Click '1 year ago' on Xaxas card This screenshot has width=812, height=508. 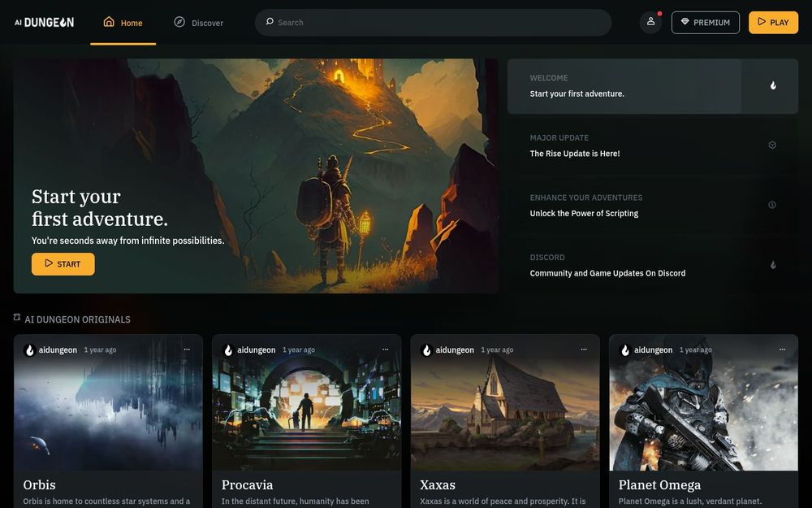[497, 350]
